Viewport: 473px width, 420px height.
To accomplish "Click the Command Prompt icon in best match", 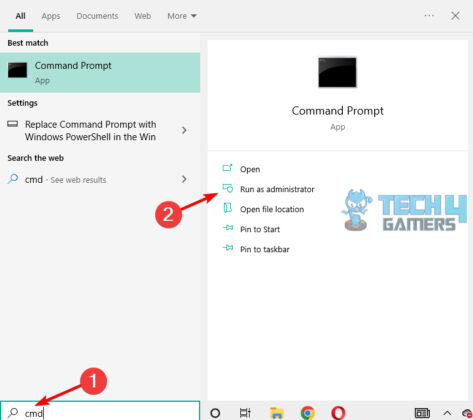I will [x=17, y=70].
